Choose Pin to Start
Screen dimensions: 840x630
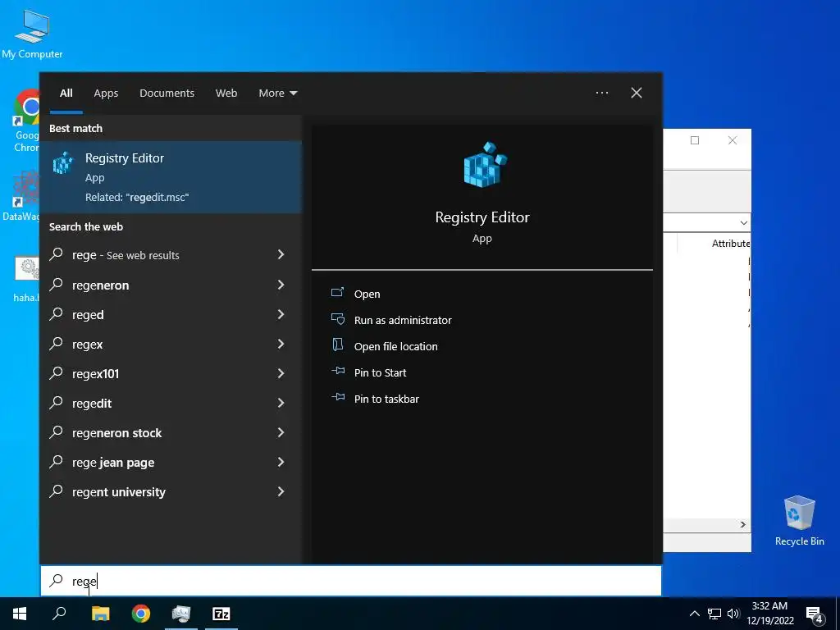(380, 372)
